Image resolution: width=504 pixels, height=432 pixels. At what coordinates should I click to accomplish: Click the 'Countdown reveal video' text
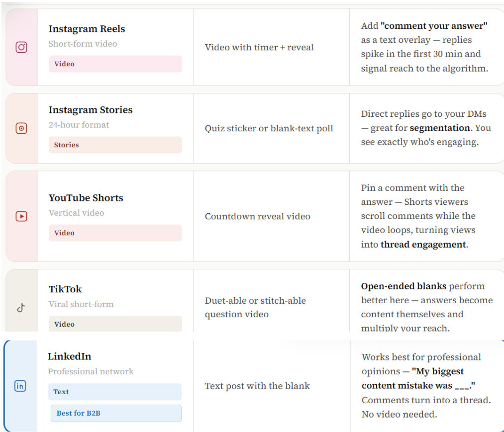(257, 216)
